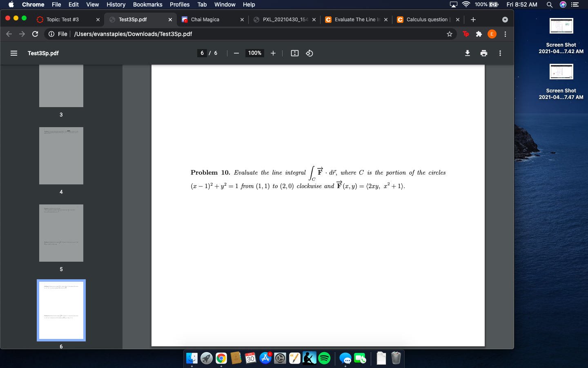The image size is (588, 368).
Task: Open Chrome's main three-dot menu
Action: point(505,34)
